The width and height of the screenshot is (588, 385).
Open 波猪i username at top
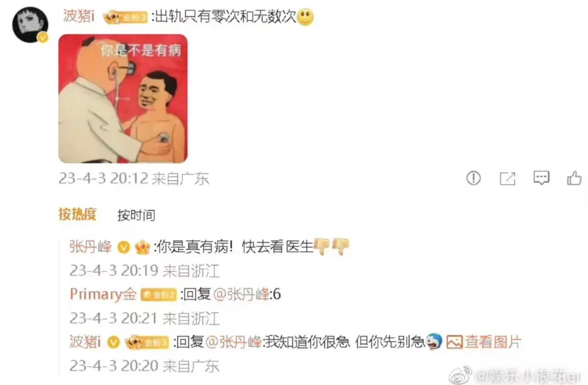[79, 16]
